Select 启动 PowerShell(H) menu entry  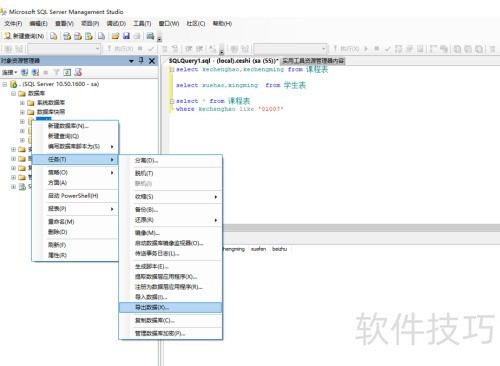75,196
